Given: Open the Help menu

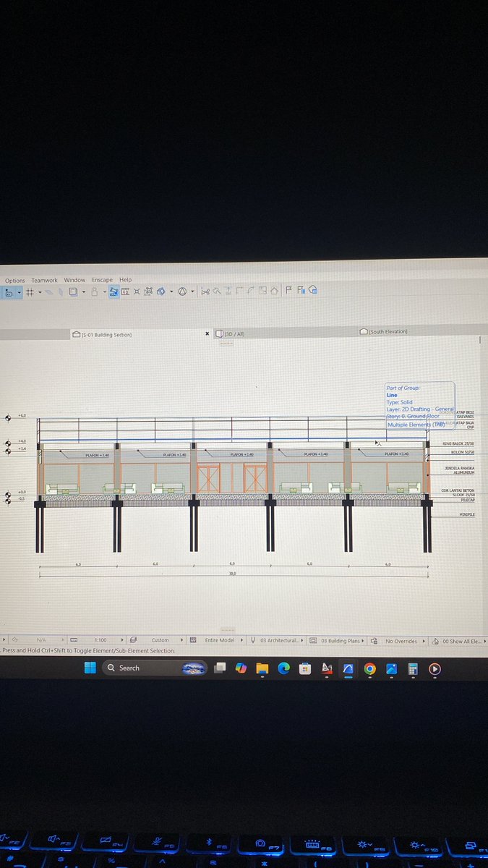Looking at the screenshot, I should [126, 280].
